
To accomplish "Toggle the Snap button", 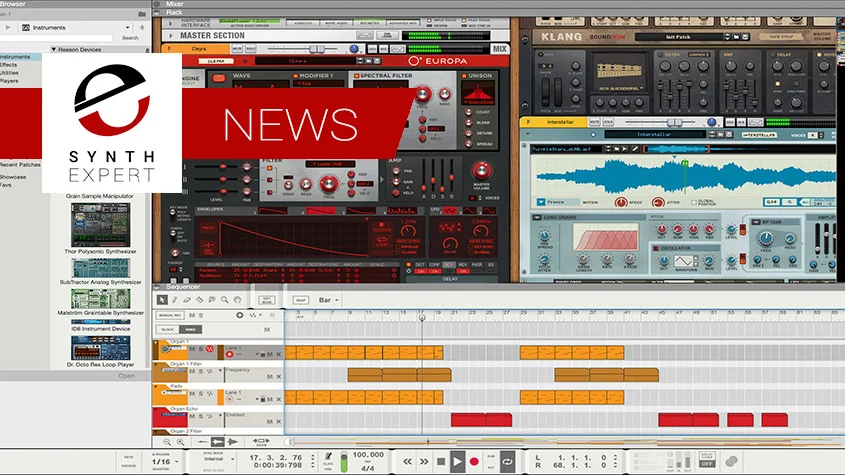I will pyautogui.click(x=300, y=300).
